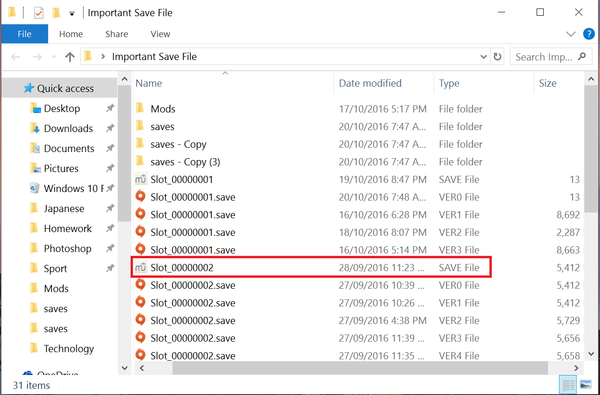
Task: Open the Recent locations dropdown arrow
Action: pos(54,57)
